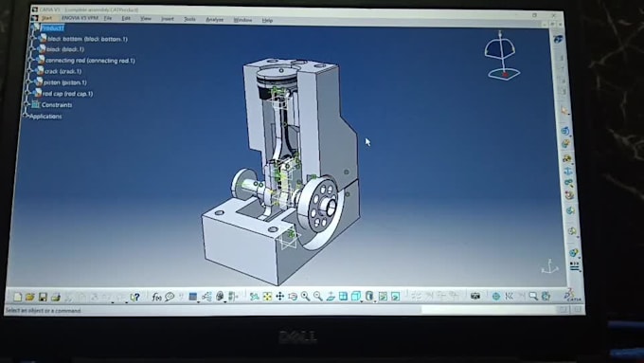Click the Hide/Show icon
The height and width of the screenshot is (363, 644).
coord(383,297)
